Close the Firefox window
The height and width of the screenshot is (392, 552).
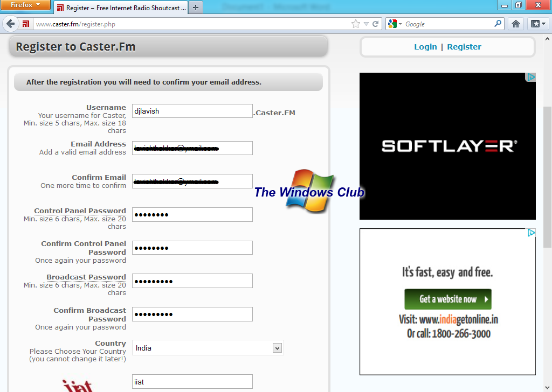coord(538,5)
